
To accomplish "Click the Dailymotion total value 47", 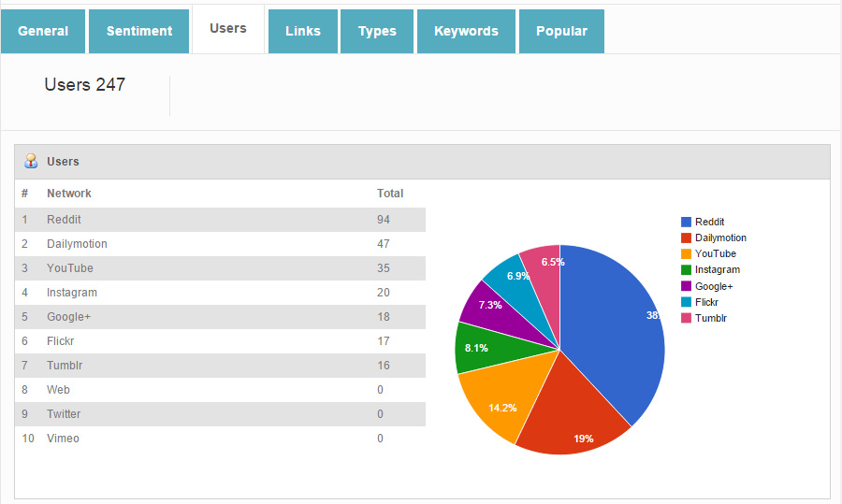I will click(x=384, y=244).
